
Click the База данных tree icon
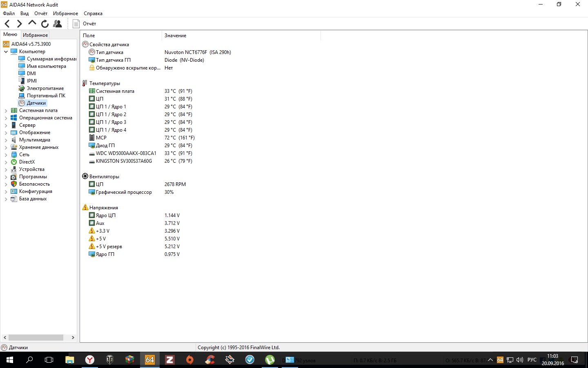coord(14,199)
